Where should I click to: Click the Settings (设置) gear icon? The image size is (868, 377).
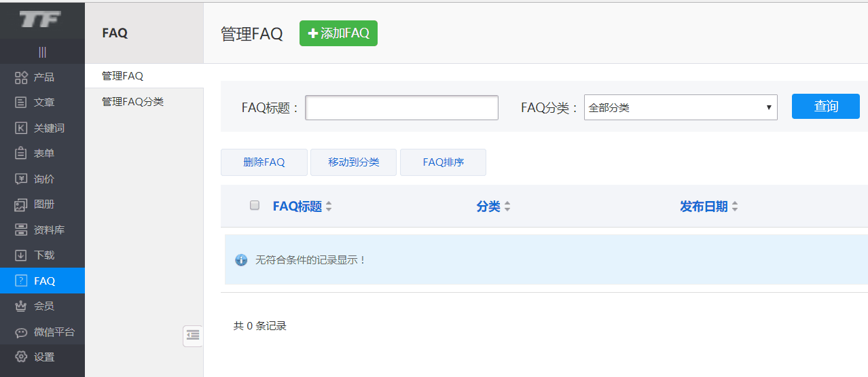point(21,357)
